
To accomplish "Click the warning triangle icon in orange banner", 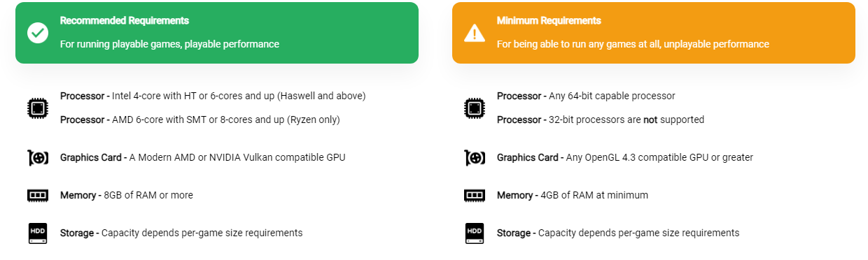I will point(475,33).
